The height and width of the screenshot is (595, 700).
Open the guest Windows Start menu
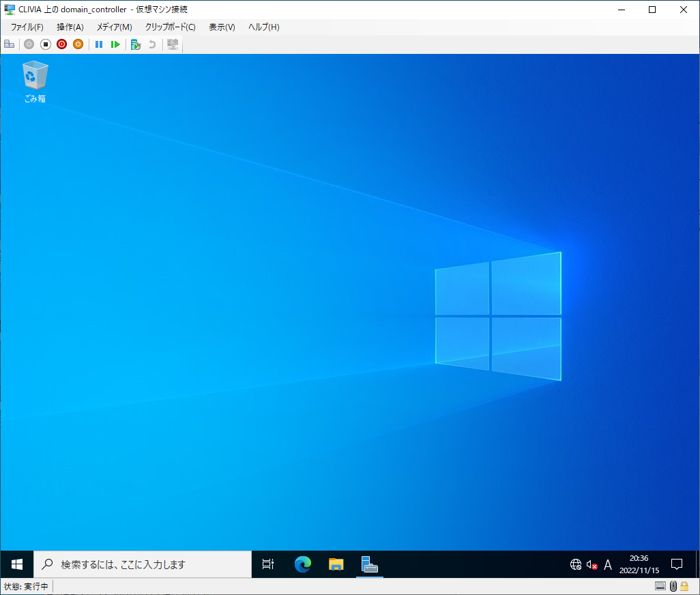click(17, 565)
